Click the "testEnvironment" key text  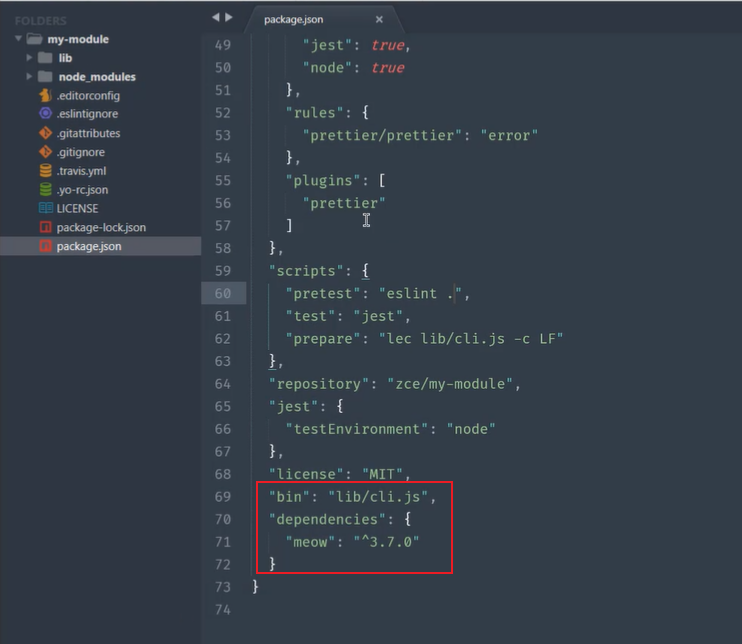coord(357,429)
